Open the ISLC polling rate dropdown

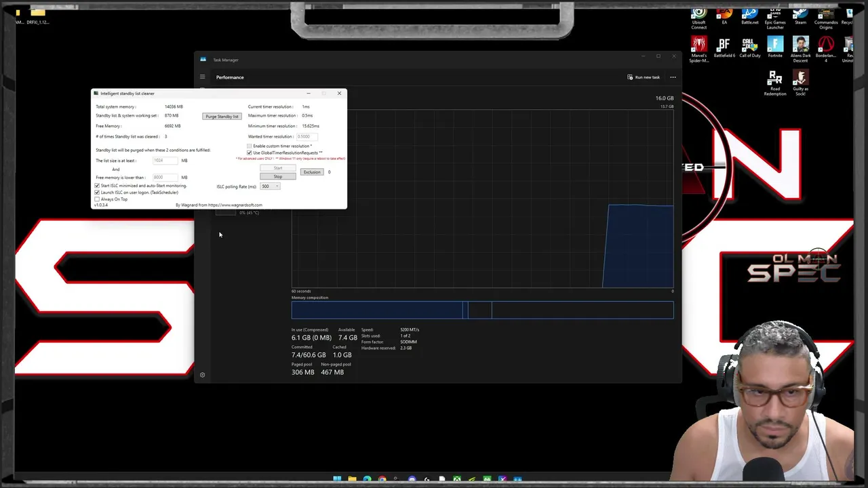tap(270, 186)
